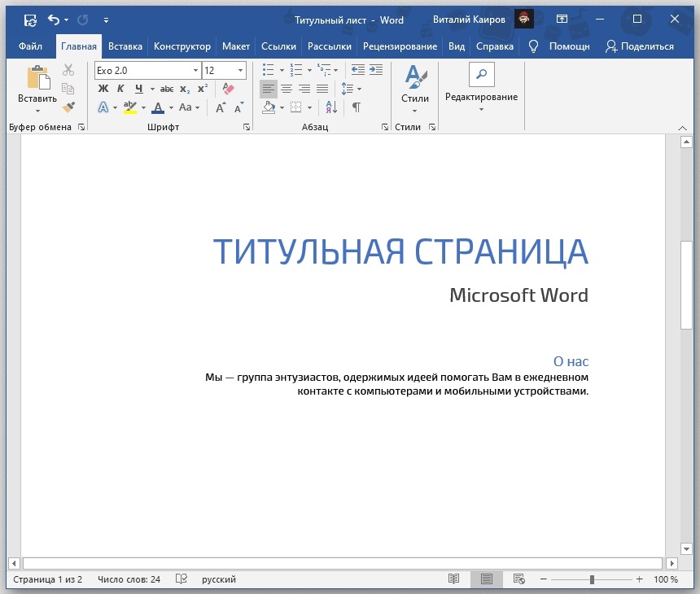Click the Поделиться share button
700x594 pixels.
click(x=639, y=46)
